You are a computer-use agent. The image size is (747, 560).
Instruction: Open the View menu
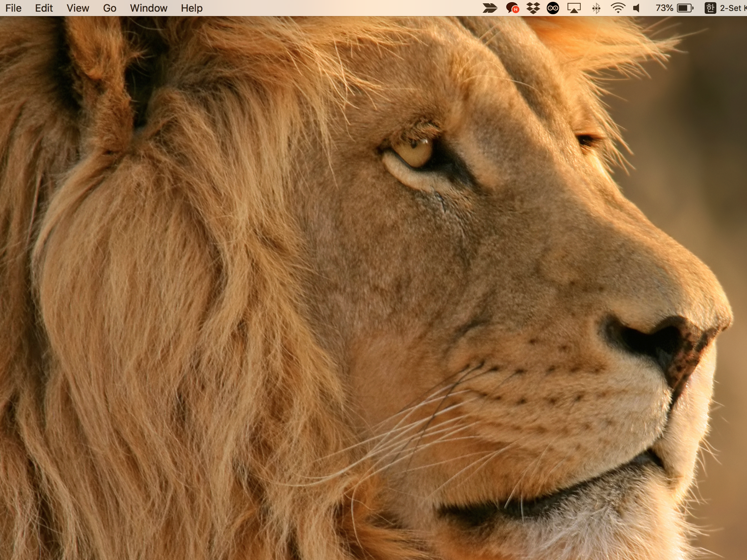[78, 8]
